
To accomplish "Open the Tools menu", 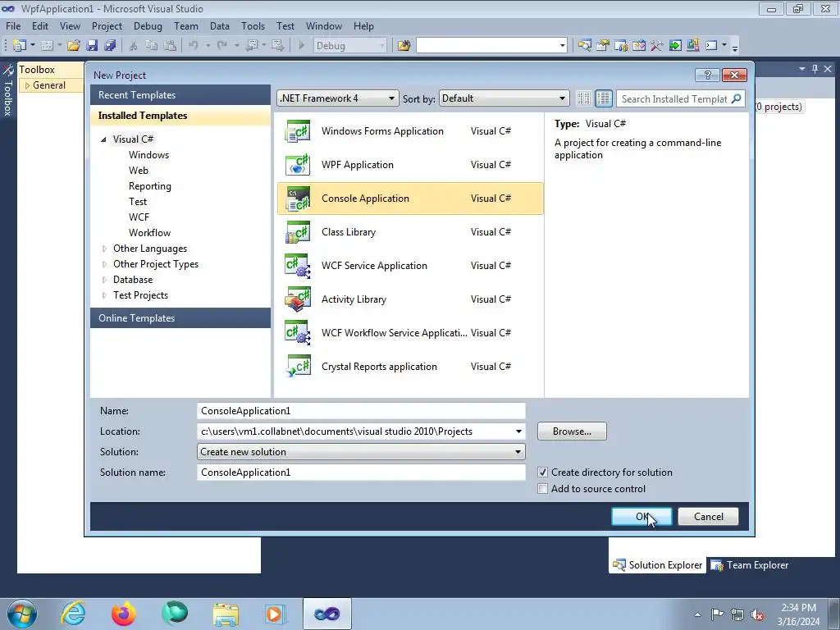I will pyautogui.click(x=253, y=25).
